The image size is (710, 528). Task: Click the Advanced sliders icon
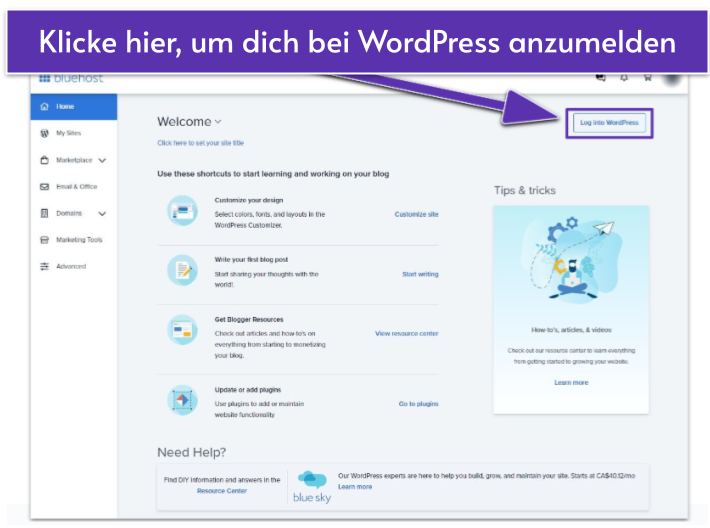[44, 266]
